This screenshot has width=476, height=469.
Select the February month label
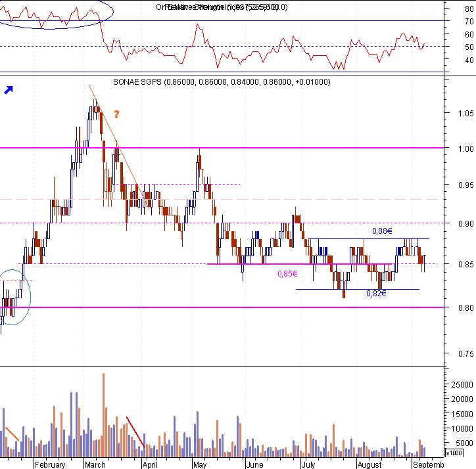[50, 465]
